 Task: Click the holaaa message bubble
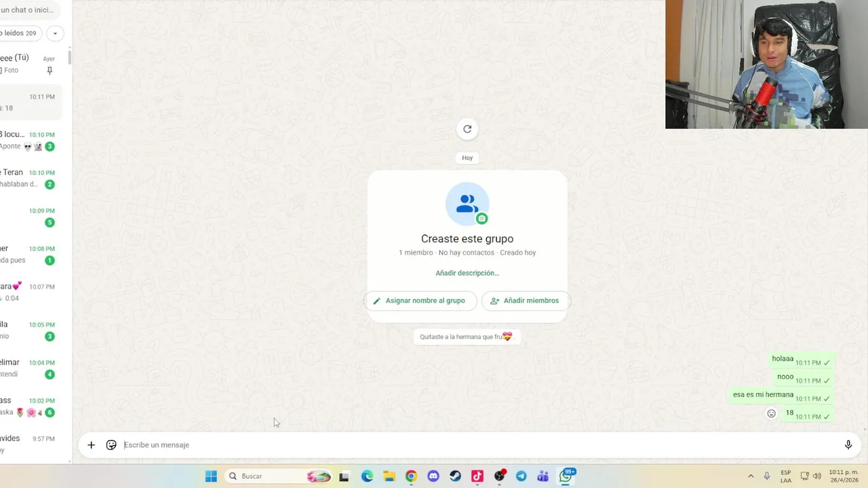click(801, 360)
